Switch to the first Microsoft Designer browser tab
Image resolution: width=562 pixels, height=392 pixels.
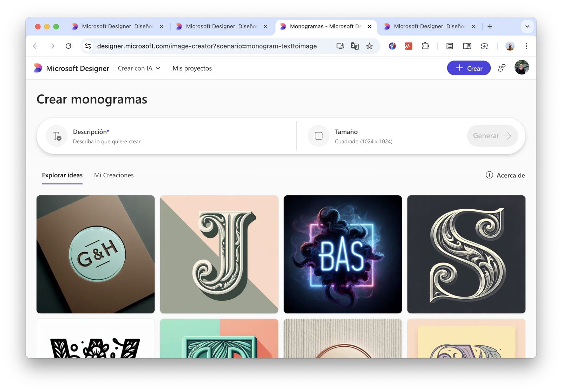117,26
